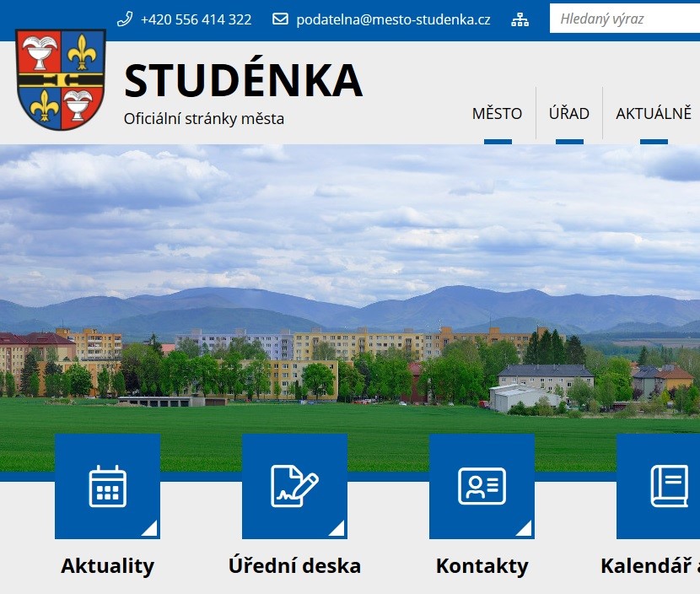The width and height of the screenshot is (700, 594).
Task: Call phone number +420 556 414 322
Action: 196,19
